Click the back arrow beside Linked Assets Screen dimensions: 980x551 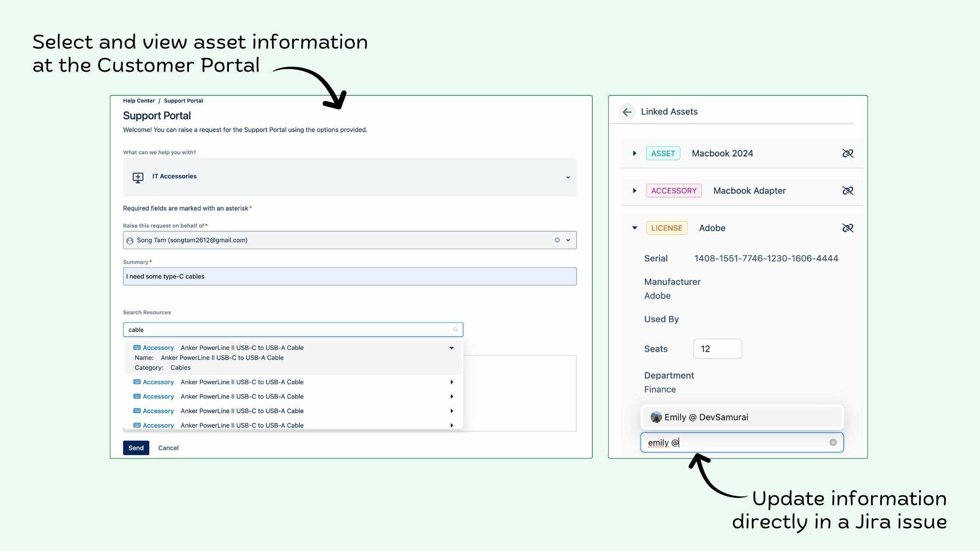pos(626,112)
